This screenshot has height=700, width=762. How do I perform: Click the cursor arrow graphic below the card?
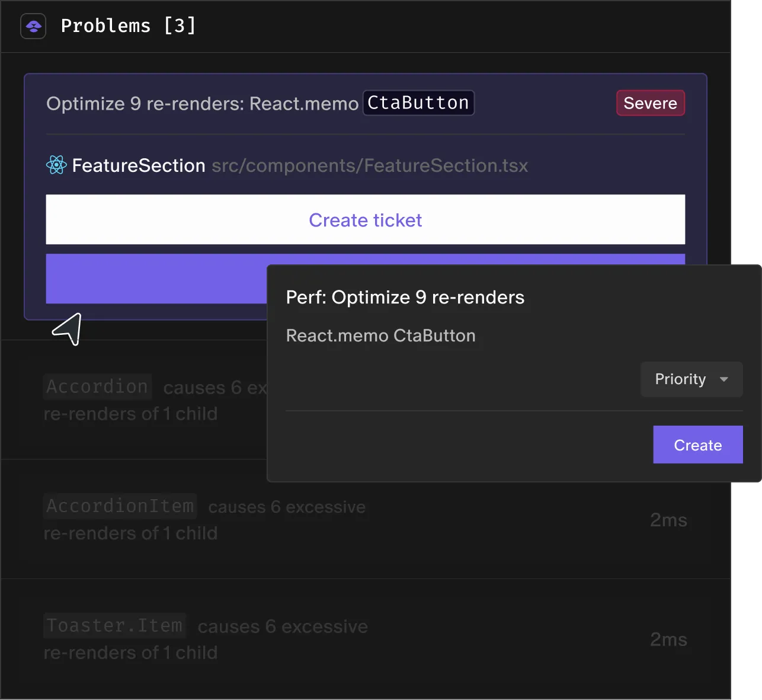pyautogui.click(x=68, y=329)
